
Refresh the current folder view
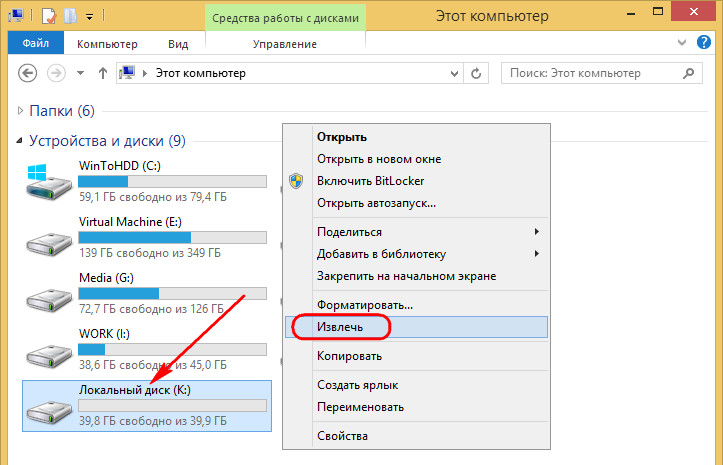click(x=476, y=73)
